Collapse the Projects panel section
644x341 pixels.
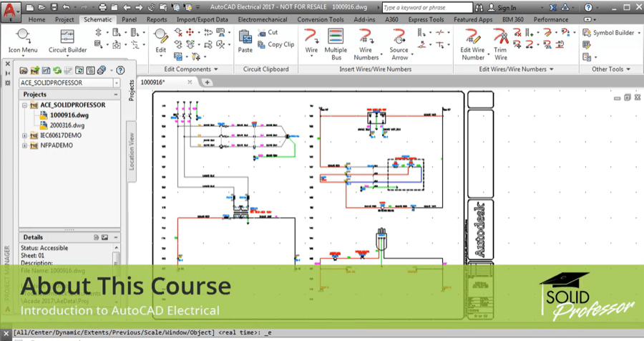tap(116, 95)
